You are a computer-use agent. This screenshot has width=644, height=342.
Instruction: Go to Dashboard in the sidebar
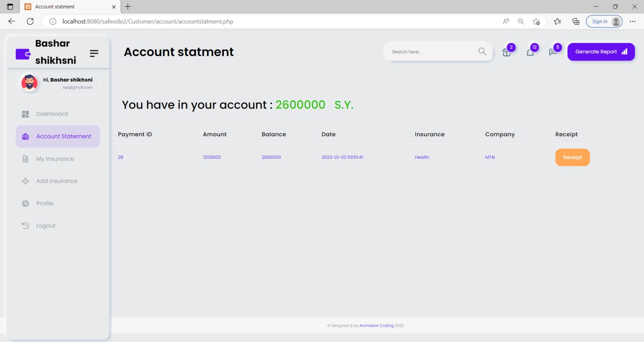[x=52, y=114]
